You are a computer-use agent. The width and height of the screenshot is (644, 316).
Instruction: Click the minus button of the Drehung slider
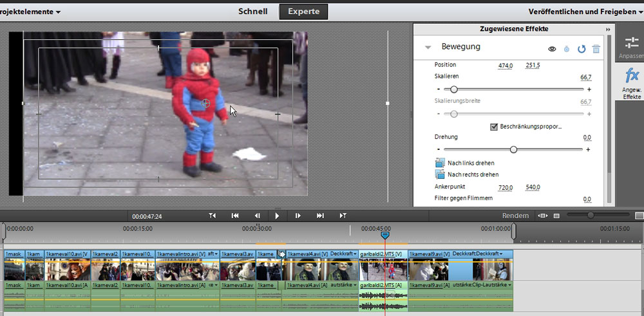[439, 150]
